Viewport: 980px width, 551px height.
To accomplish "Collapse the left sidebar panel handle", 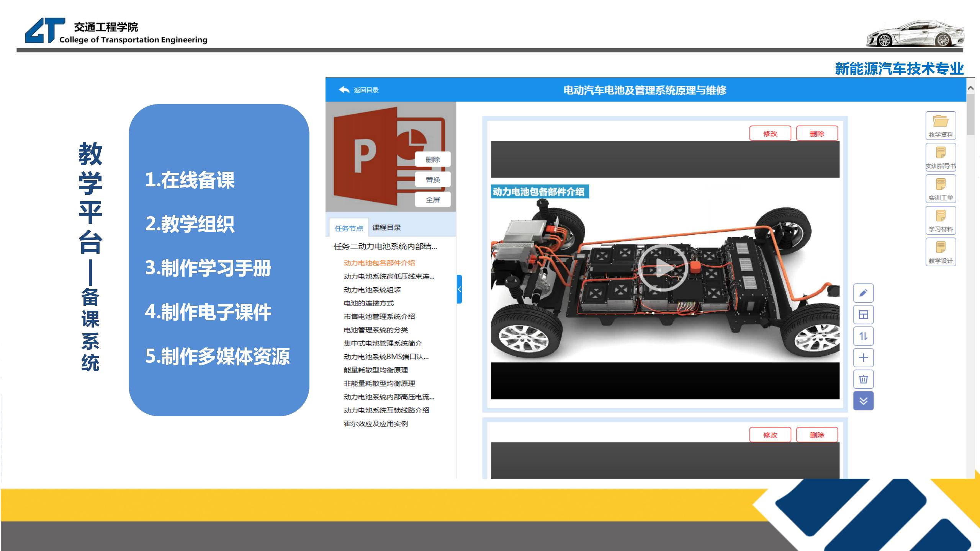I will point(459,289).
